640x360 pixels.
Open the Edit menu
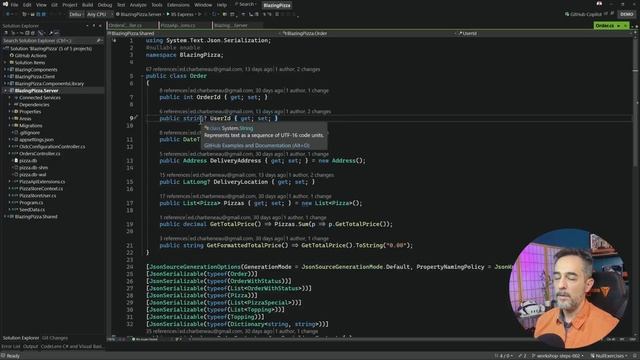point(27,5)
